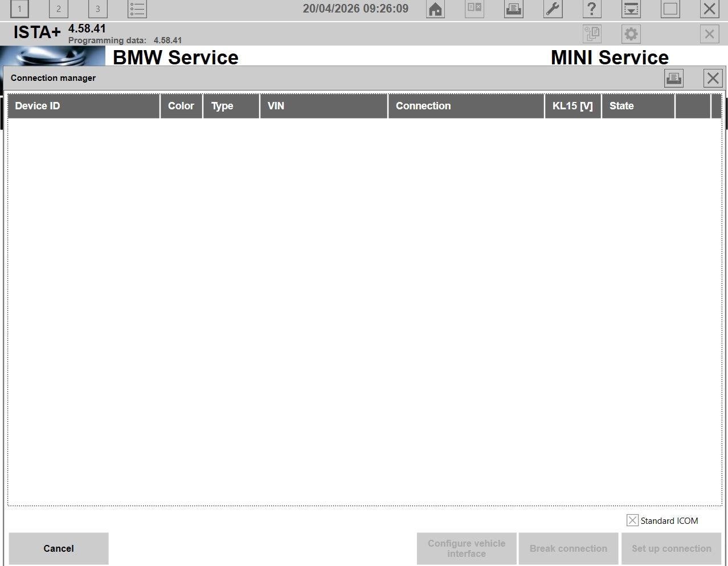Open the Help question mark icon
The image size is (728, 566).
coord(592,9)
